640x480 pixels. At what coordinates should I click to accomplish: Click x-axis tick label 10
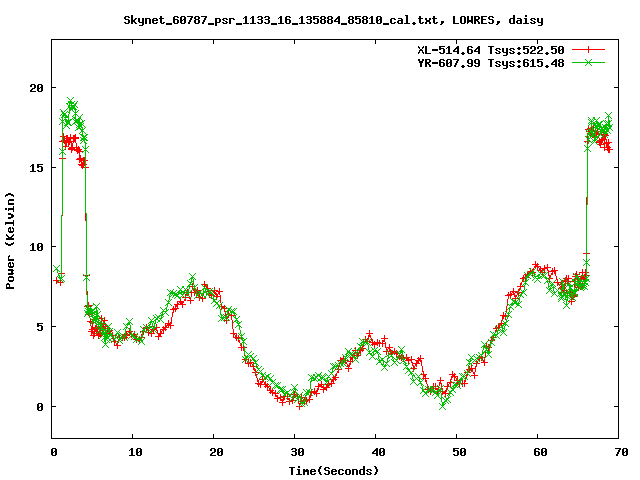[x=135, y=452]
